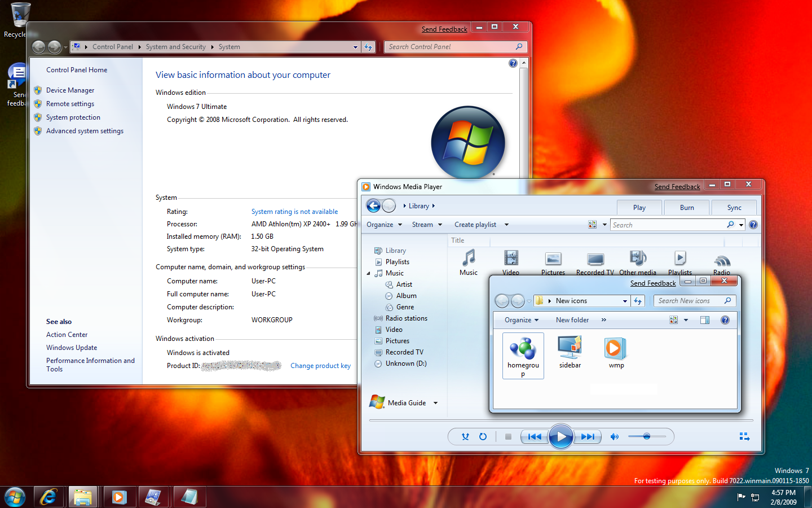Open Media Player search options dropdown arrow
The width and height of the screenshot is (812, 508).
pyautogui.click(x=741, y=225)
